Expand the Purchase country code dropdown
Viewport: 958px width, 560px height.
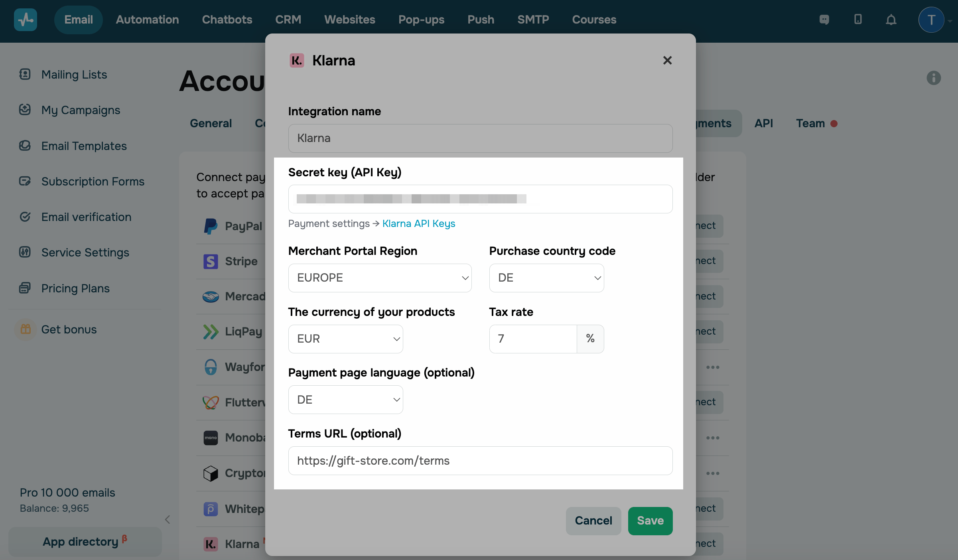click(546, 278)
